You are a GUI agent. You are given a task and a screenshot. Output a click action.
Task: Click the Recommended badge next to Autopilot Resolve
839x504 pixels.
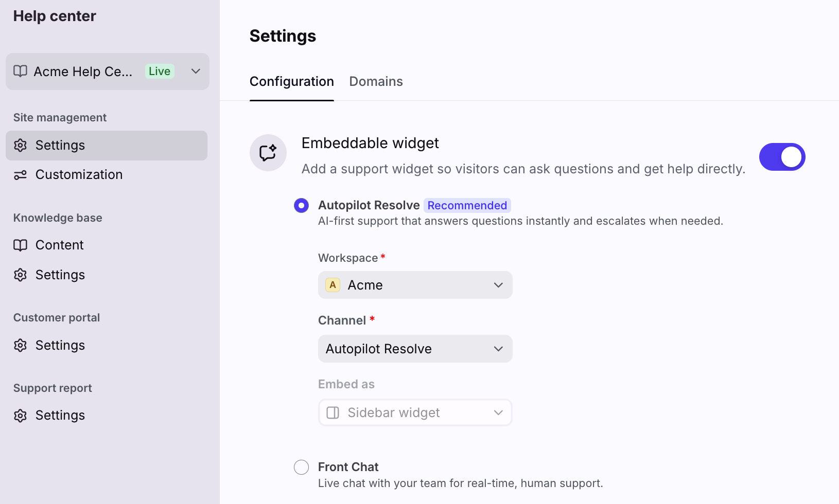click(x=467, y=206)
